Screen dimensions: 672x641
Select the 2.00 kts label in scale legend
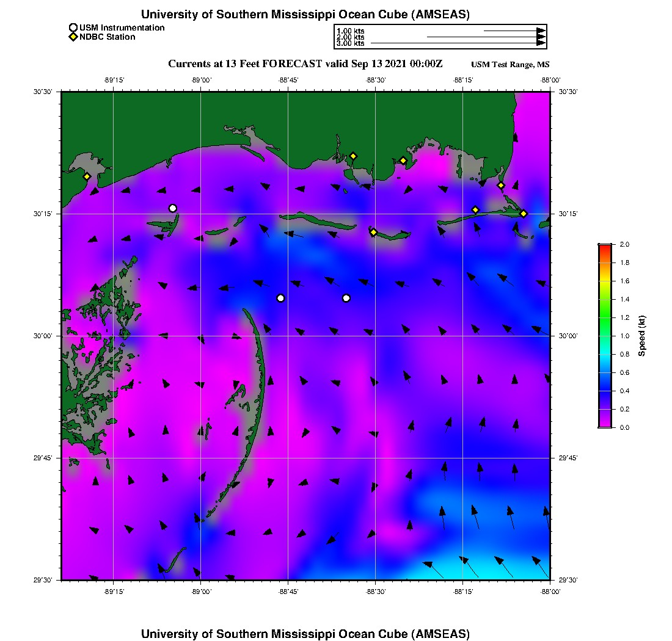tap(350, 37)
